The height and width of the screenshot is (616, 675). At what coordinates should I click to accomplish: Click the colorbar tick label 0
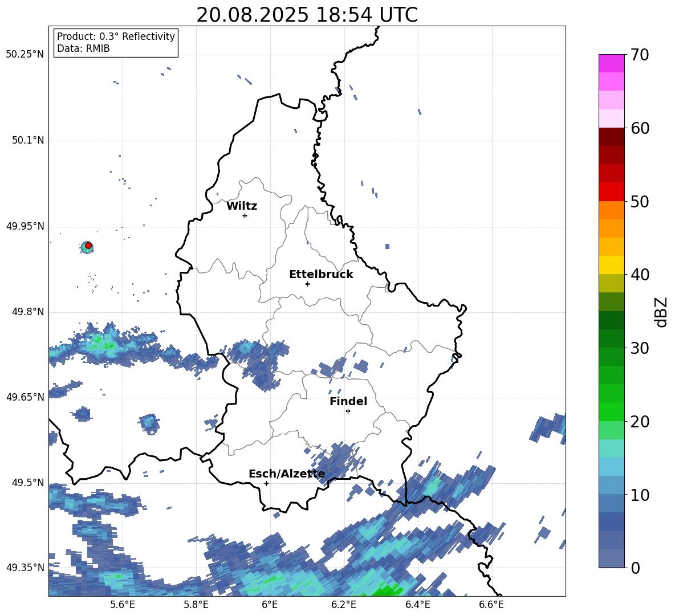635,568
